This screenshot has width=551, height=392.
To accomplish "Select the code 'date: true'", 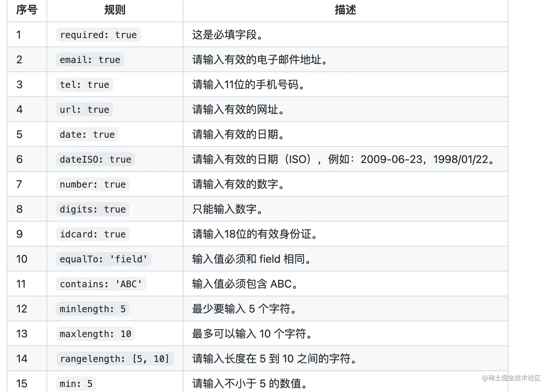I will coord(87,135).
